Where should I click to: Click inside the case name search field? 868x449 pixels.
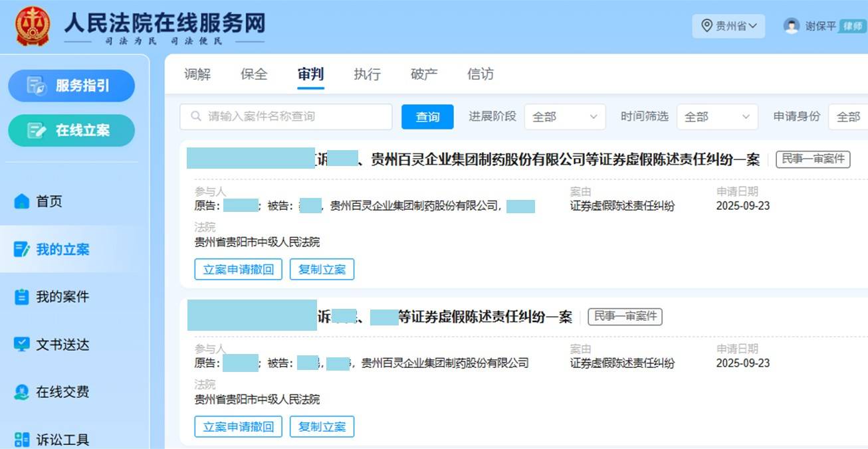286,116
